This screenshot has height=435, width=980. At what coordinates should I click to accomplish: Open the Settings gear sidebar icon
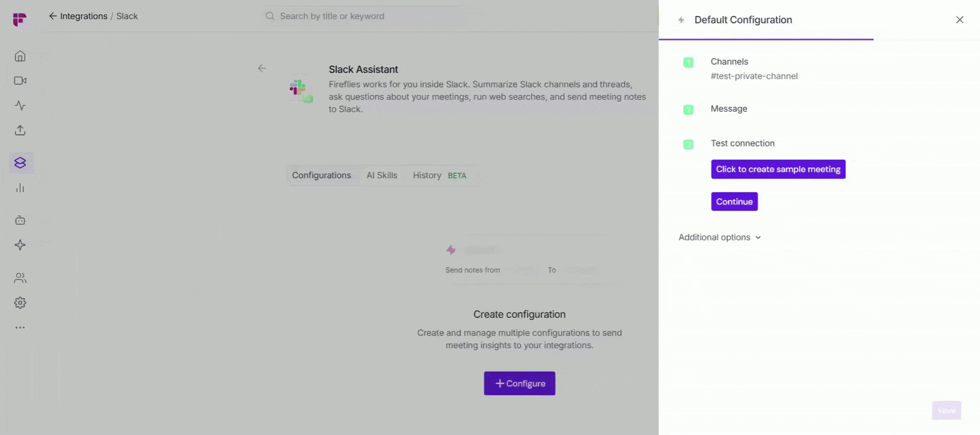tap(20, 303)
